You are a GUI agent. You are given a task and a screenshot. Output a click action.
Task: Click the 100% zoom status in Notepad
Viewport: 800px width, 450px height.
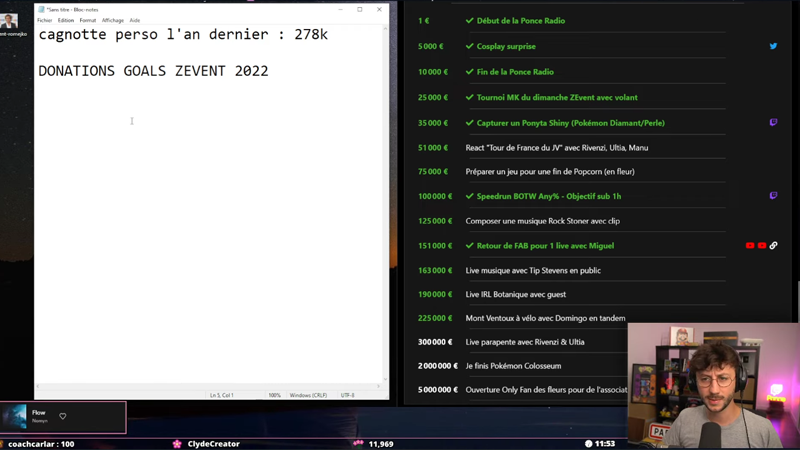274,395
